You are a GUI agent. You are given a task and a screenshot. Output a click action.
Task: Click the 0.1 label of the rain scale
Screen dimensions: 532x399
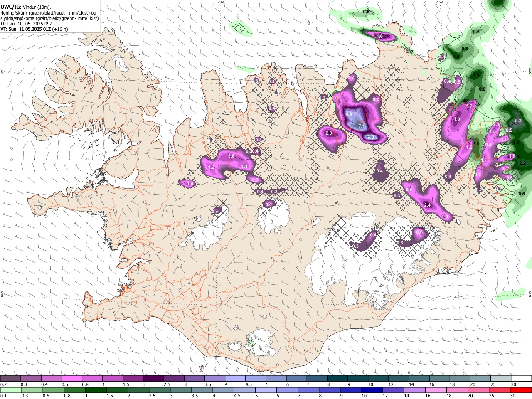tap(3, 396)
